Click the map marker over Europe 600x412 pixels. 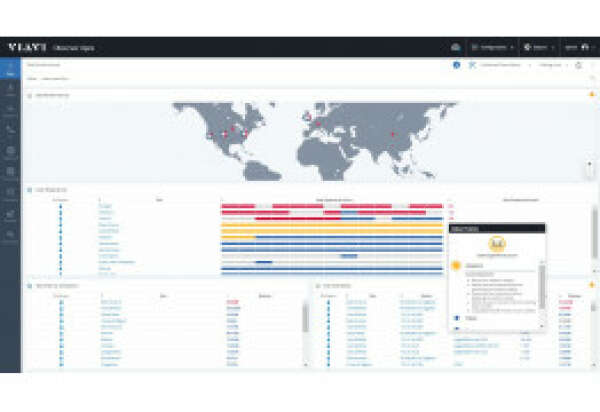(x=318, y=124)
